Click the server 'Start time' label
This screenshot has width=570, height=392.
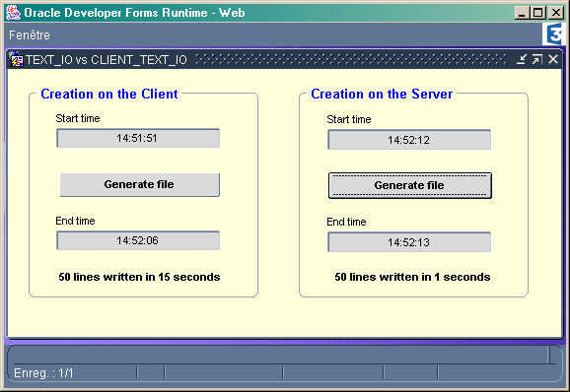click(x=349, y=119)
